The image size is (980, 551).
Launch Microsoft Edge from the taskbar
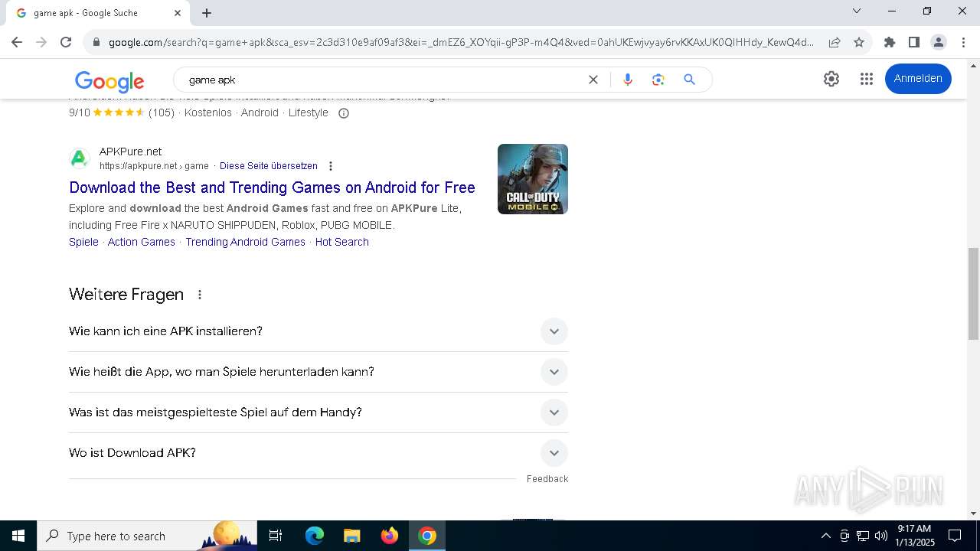coord(315,536)
